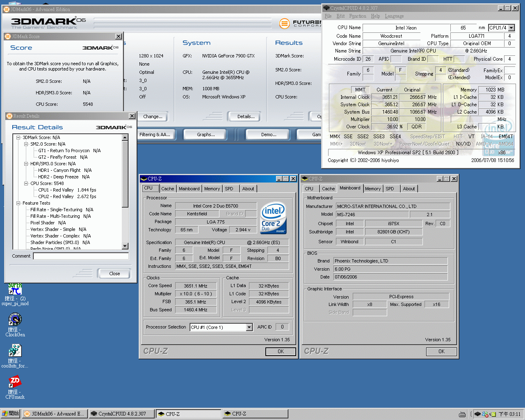The width and height of the screenshot is (525, 420).
Task: Open the Start button on the taskbar
Action: 10,413
